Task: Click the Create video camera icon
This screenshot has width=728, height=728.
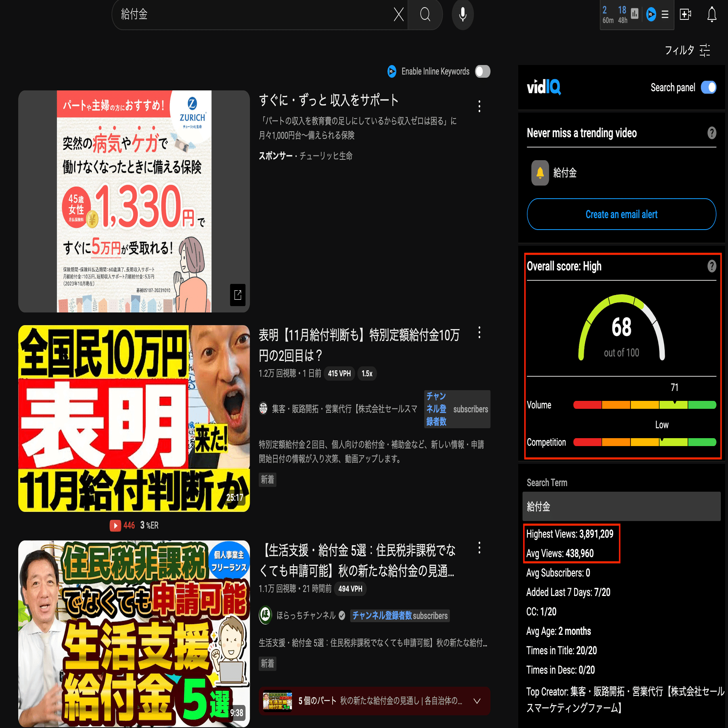Action: click(x=686, y=15)
